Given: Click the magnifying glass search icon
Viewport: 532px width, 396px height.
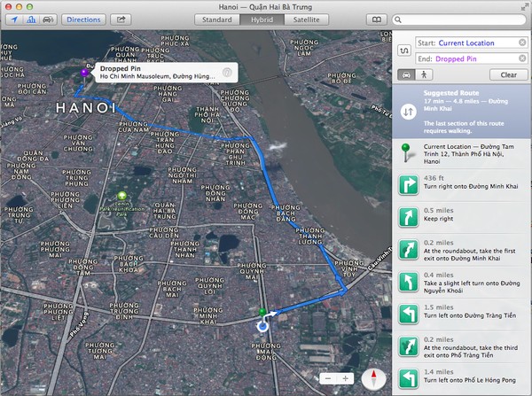Looking at the screenshot, I should pos(398,19).
